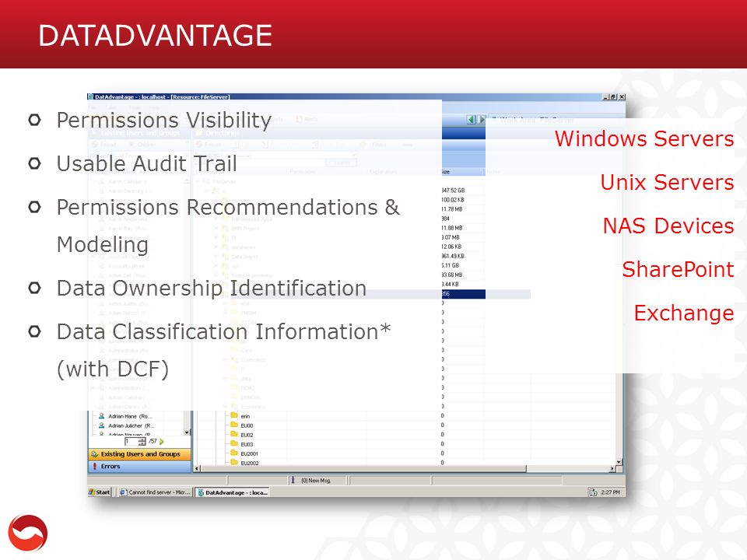Screen dimensions: 747x560
Task: Click the 100.02 KB size value
Action: (453, 200)
